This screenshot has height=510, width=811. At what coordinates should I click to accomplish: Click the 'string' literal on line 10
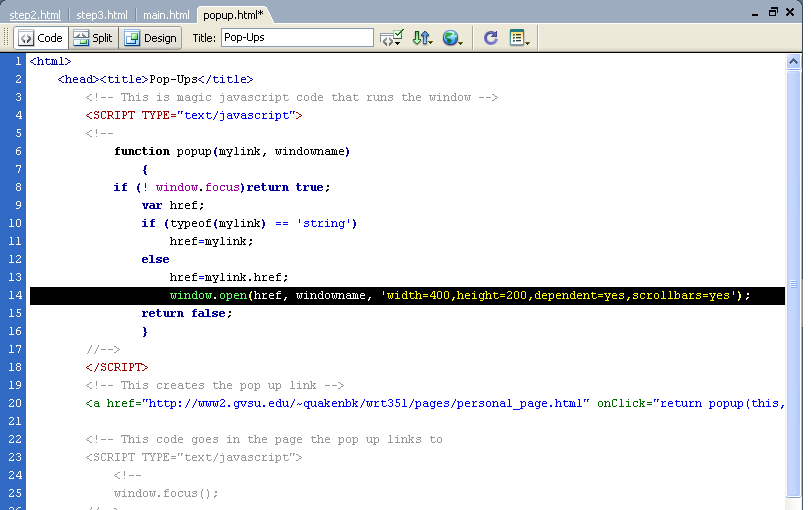[324, 223]
